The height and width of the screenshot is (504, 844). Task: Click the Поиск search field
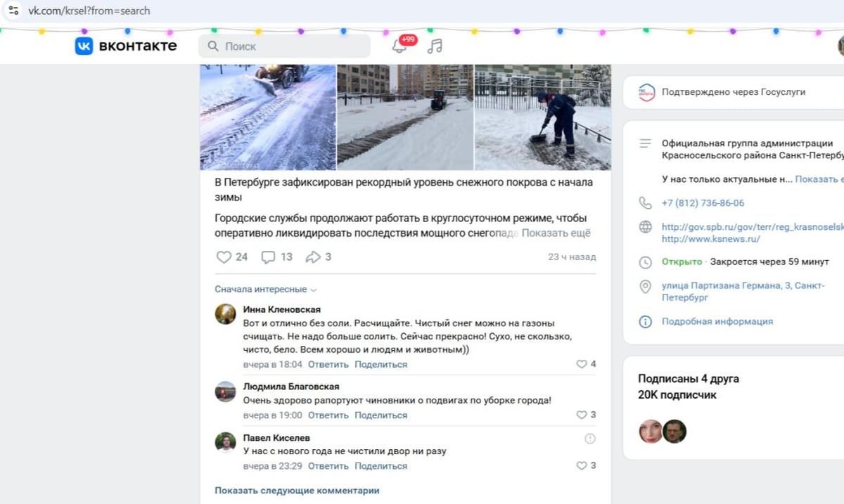tap(284, 46)
